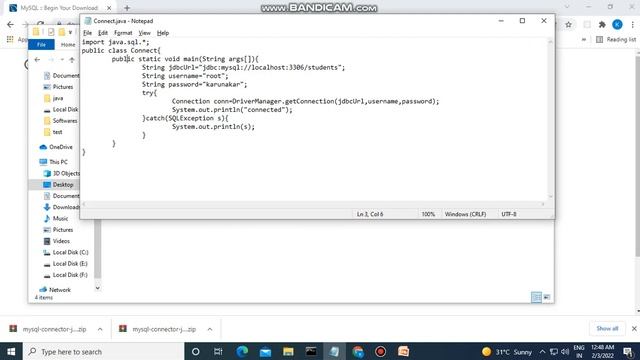
Task: Close the MySQL Begin Your Download tab
Action: [x=109, y=8]
